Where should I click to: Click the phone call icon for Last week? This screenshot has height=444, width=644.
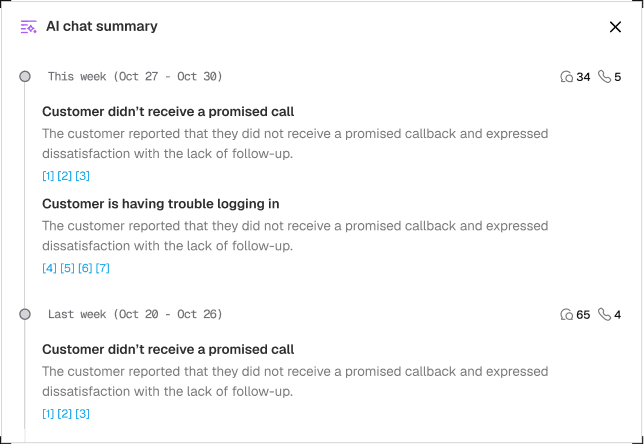point(604,315)
